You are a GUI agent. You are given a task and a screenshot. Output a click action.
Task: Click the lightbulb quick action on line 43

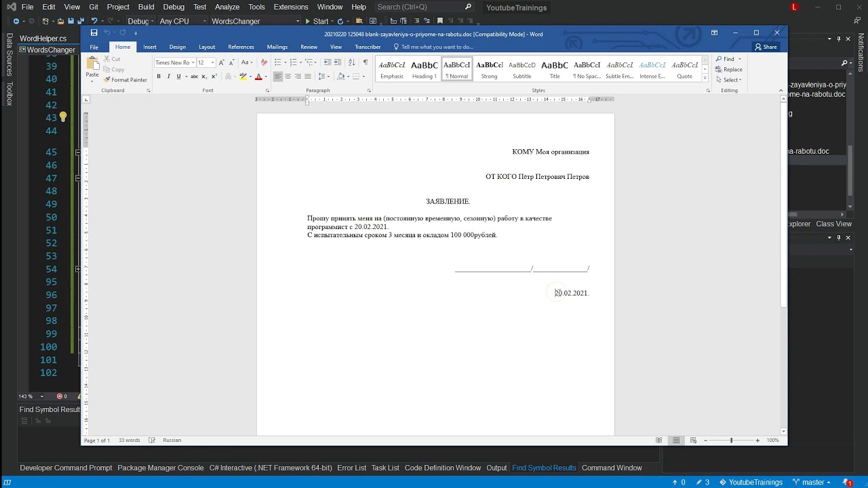pos(63,117)
